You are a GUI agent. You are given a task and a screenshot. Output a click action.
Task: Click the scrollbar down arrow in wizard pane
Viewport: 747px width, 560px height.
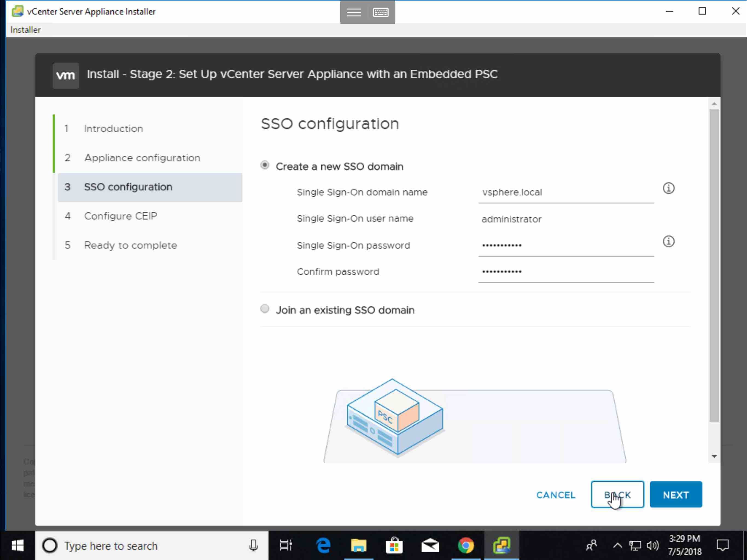tap(714, 456)
